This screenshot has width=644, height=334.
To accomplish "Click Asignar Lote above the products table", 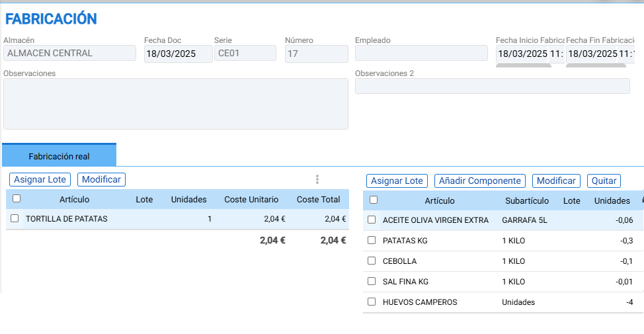I will pos(40,179).
